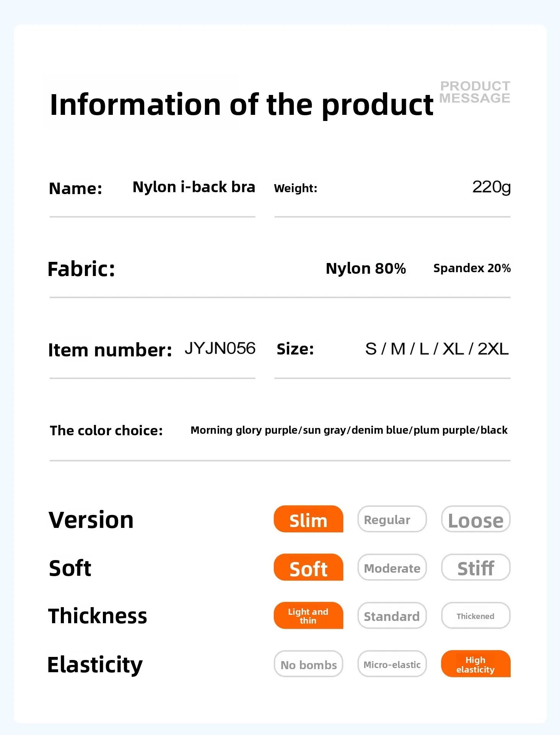The image size is (560, 735).
Task: Click the High elasticity option
Action: (x=475, y=664)
